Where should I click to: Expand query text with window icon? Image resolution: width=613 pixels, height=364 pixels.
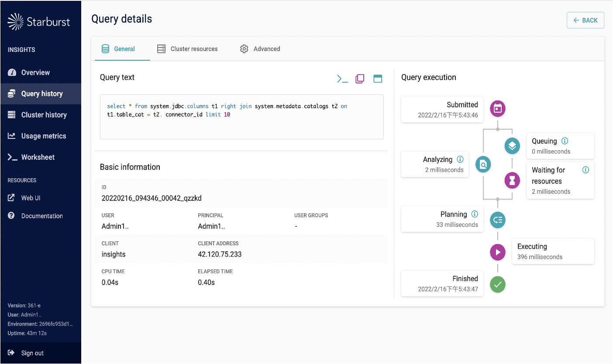tap(378, 79)
